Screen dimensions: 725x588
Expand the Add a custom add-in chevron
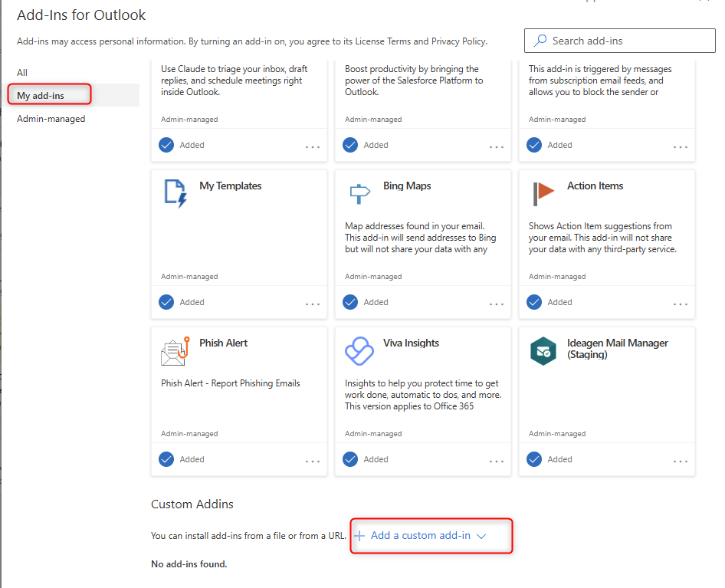[x=481, y=536]
